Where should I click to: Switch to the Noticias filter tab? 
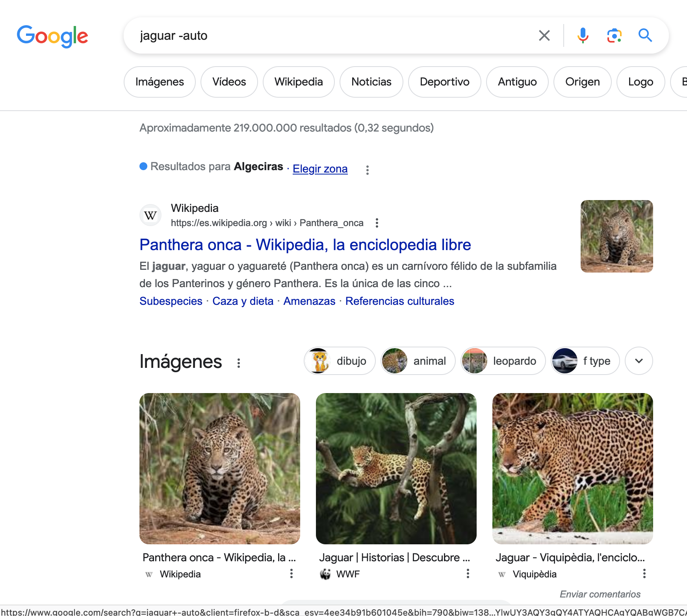tap(371, 82)
